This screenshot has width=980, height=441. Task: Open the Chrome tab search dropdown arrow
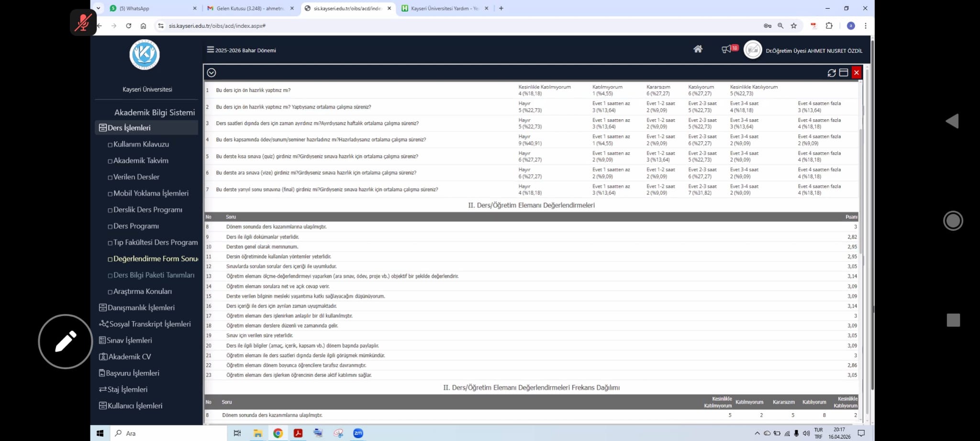click(98, 8)
